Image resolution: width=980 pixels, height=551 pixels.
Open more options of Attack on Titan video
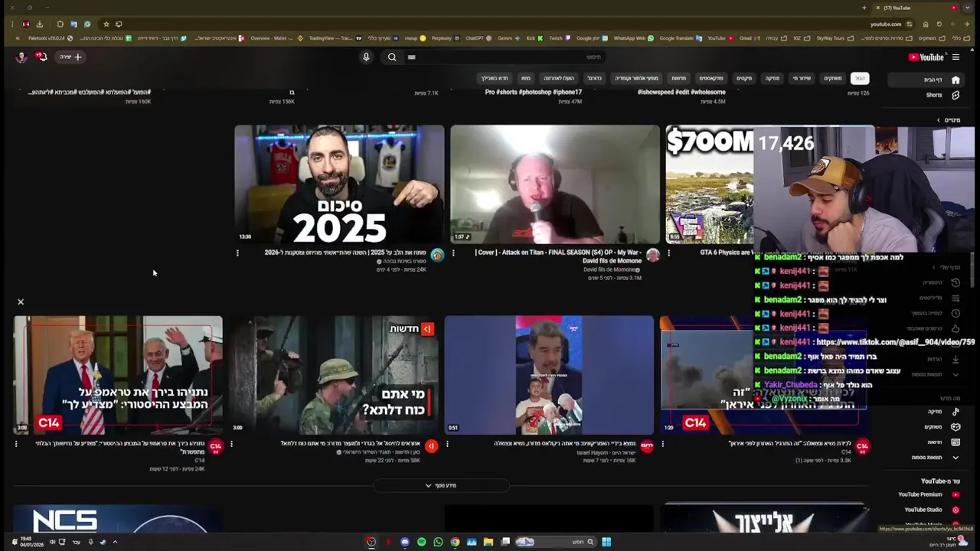453,253
